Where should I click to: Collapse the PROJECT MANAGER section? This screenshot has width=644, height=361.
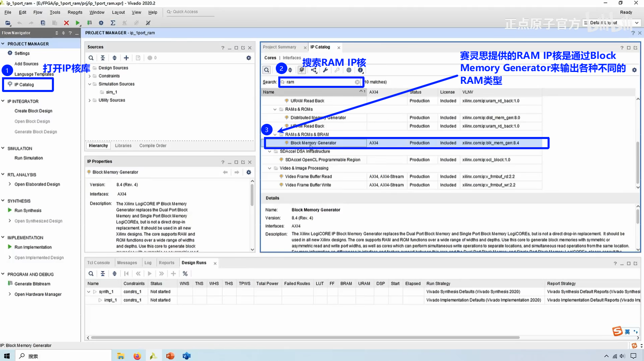pos(3,44)
